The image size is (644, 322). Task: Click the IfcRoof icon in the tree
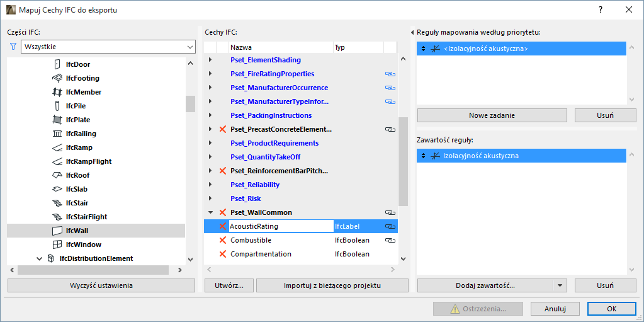click(57, 175)
